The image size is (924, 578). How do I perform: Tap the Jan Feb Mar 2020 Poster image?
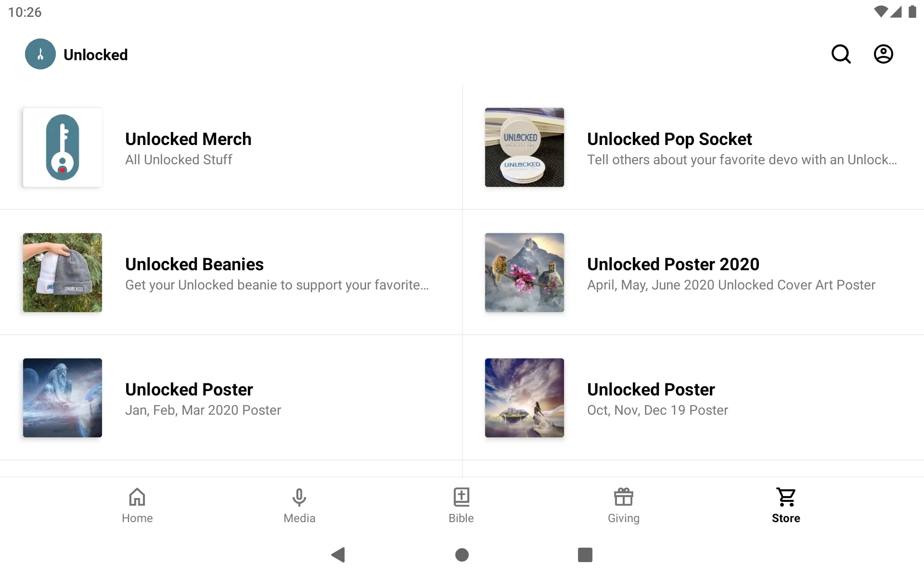[x=63, y=397]
